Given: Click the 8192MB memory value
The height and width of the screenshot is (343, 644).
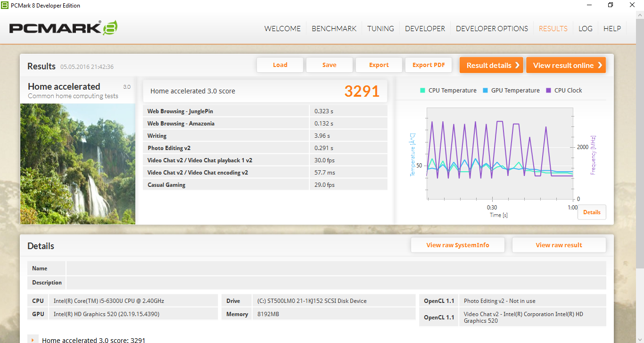Looking at the screenshot, I should pyautogui.click(x=268, y=314).
